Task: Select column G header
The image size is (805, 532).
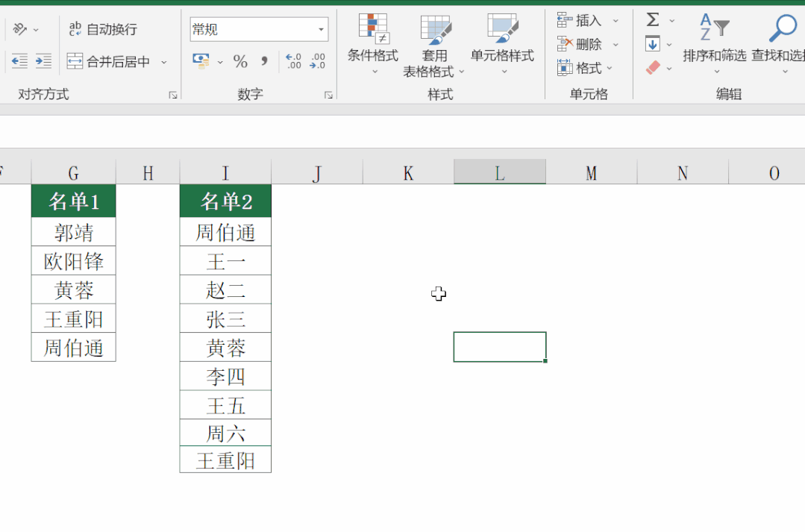Action: 73,172
